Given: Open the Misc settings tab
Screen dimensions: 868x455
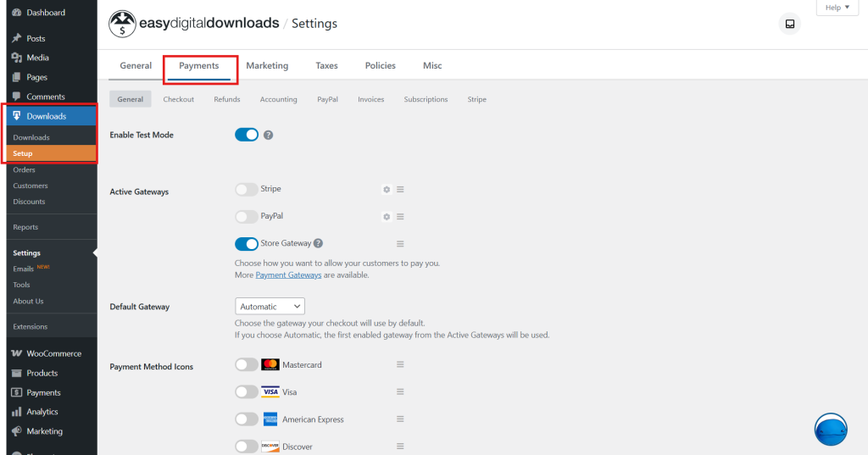Looking at the screenshot, I should click(432, 65).
